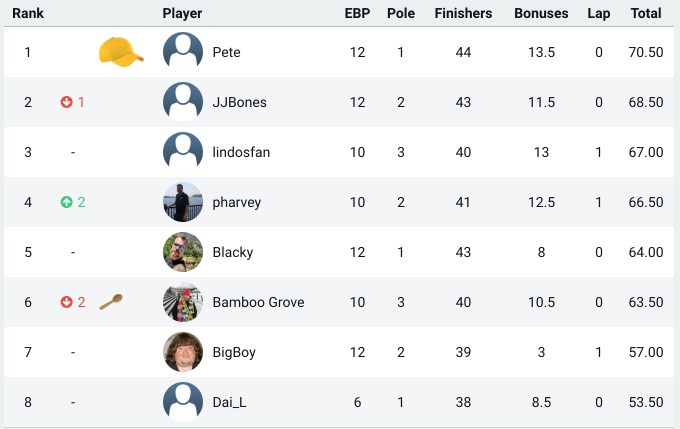View BigBoy's profile photo
The height and width of the screenshot is (429, 680).
(x=183, y=352)
